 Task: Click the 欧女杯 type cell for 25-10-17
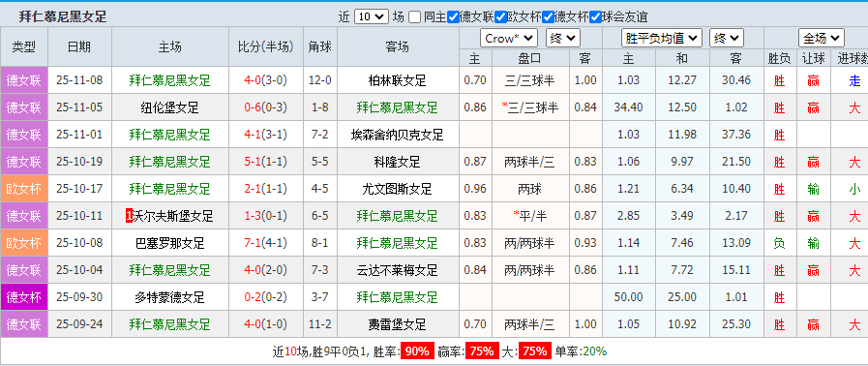24,190
